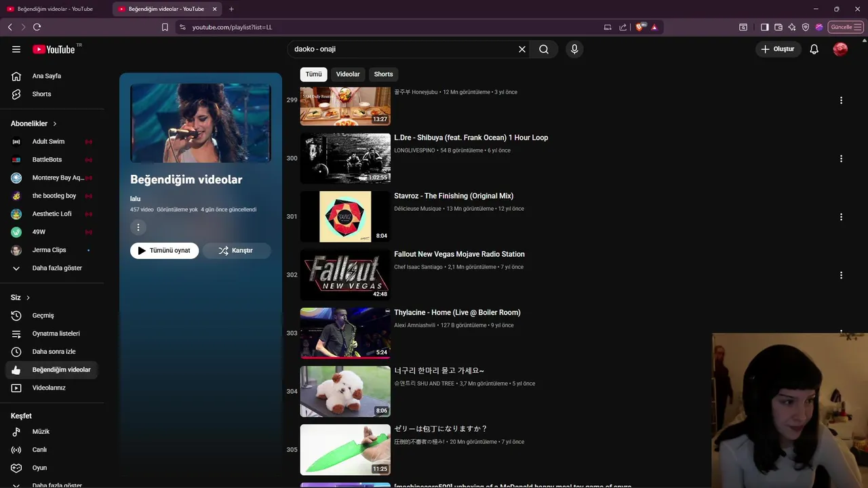Click into the search input field
The height and width of the screenshot is (488, 868).
click(x=403, y=49)
